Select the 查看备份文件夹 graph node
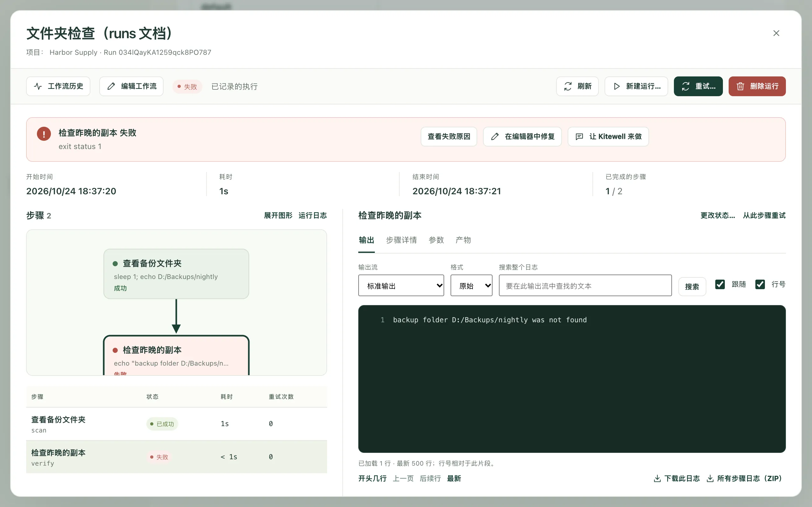Image resolution: width=812 pixels, height=507 pixels. point(176,274)
